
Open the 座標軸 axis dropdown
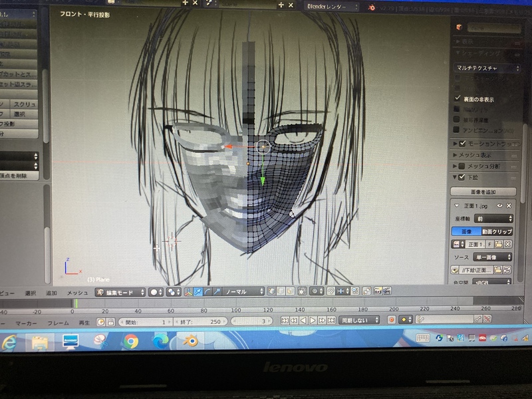coord(493,219)
